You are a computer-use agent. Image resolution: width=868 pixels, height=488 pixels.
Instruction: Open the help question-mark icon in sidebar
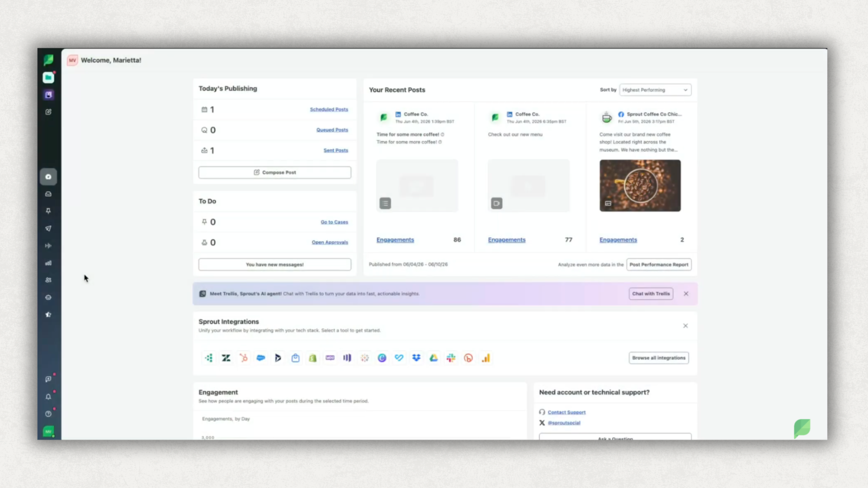(48, 414)
